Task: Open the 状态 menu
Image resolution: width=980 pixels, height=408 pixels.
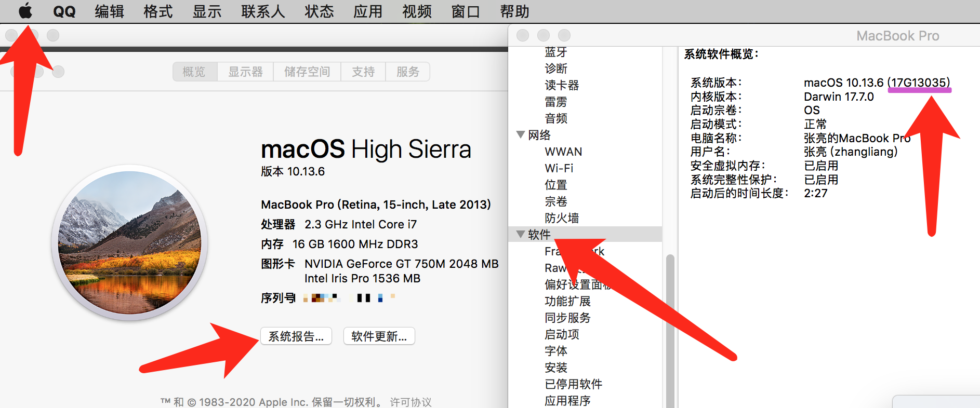Action: click(320, 11)
